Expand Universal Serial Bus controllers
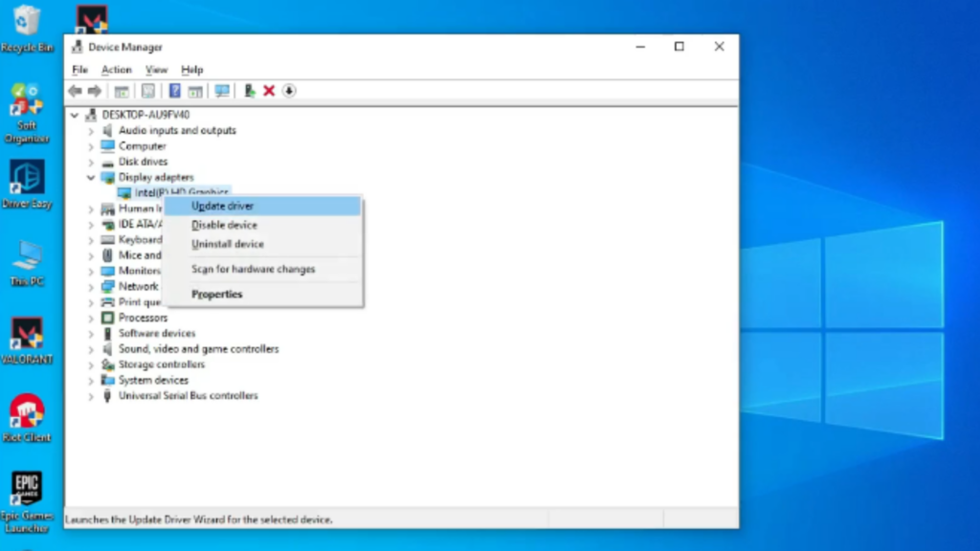This screenshot has height=551, width=980. coord(91,395)
